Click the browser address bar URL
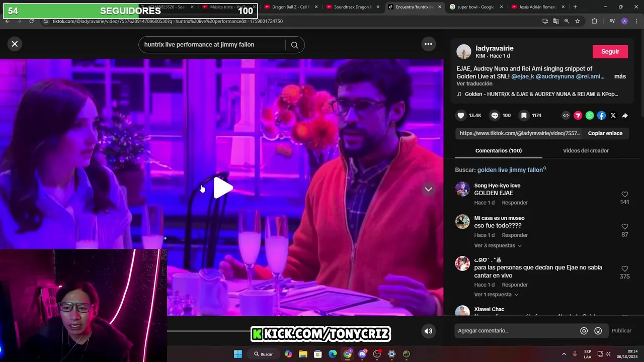The image size is (644, 362). coord(168,21)
